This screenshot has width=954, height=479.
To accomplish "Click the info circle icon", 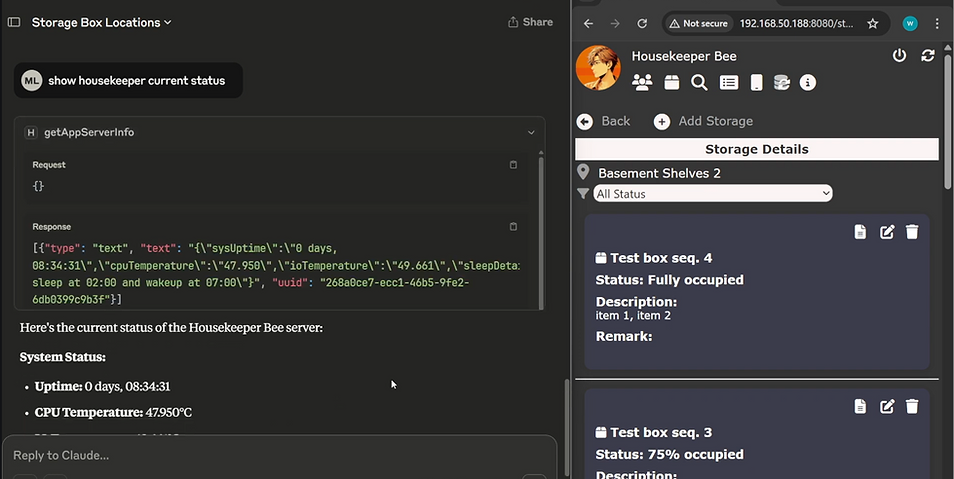I will pos(808,83).
